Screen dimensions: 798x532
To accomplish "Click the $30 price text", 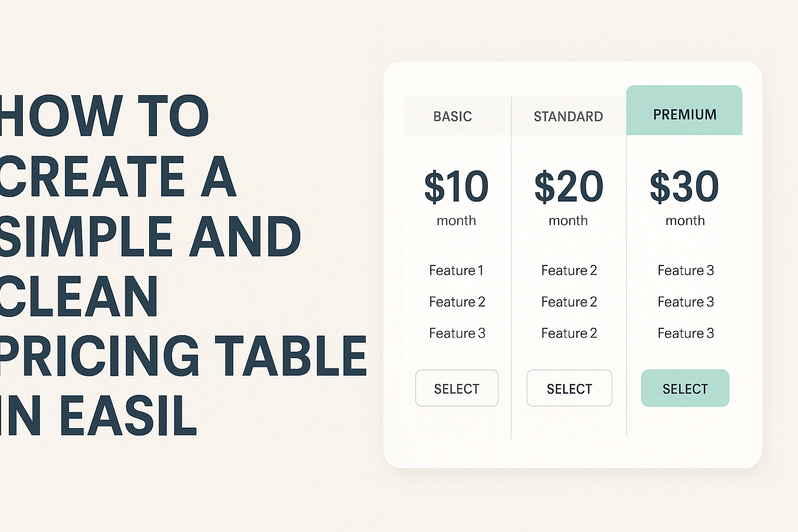I will point(684,187).
